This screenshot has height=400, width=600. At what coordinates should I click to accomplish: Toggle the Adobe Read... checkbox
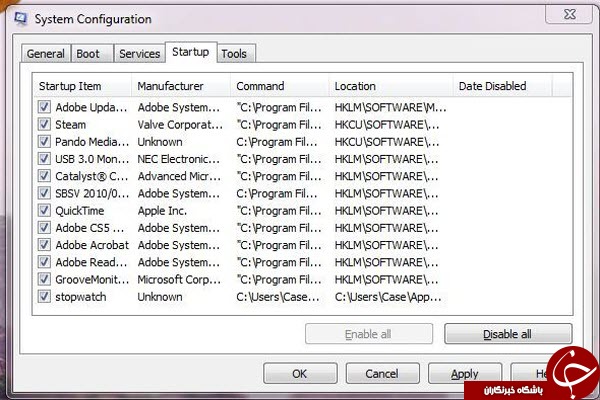pos(44,262)
